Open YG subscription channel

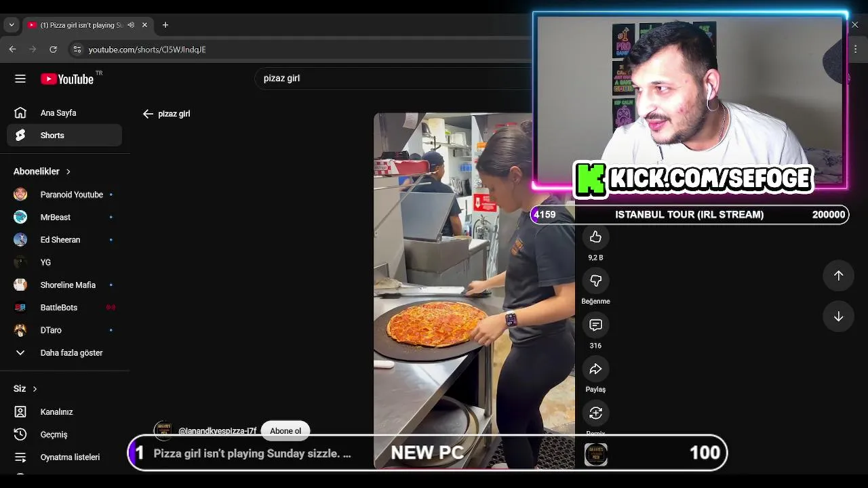pos(64,262)
